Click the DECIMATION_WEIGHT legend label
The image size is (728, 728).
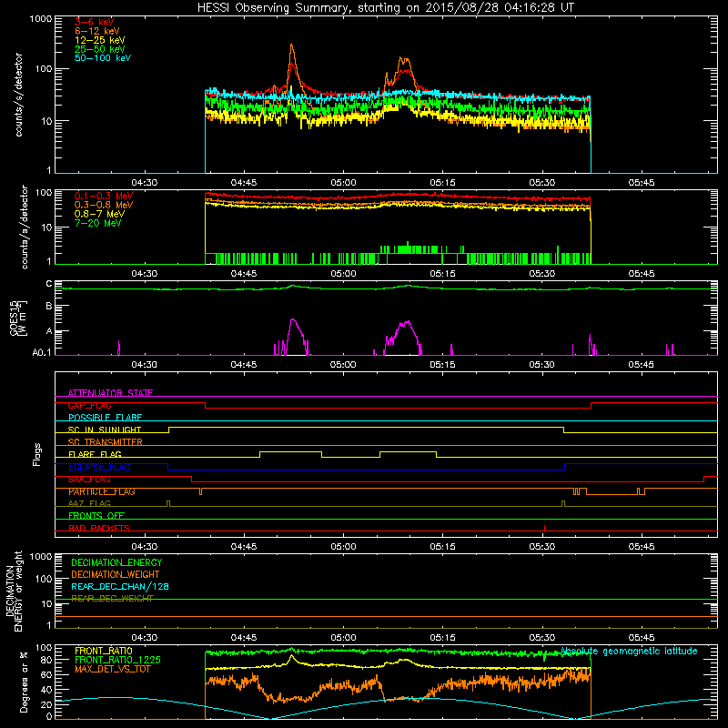[116, 574]
